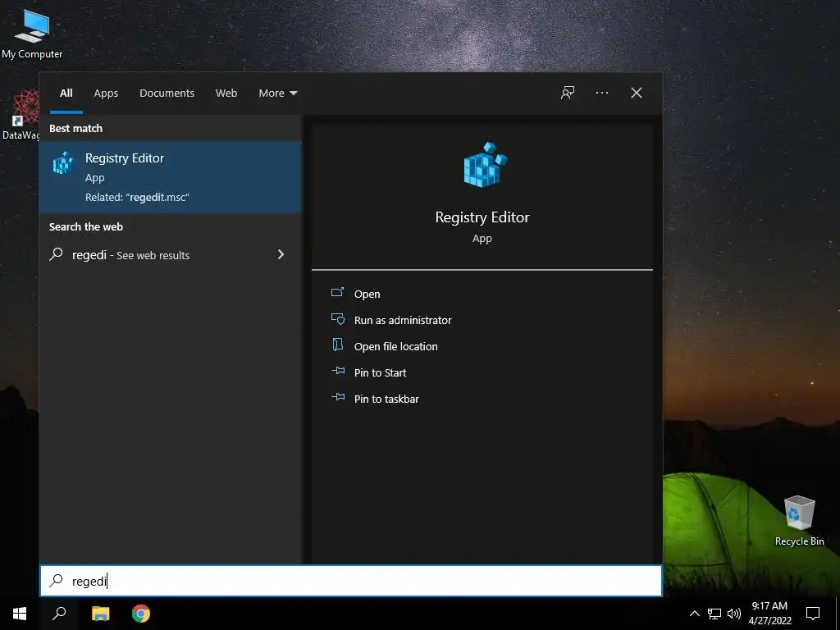Select Open file location
Viewport: 840px width, 630px height.
(x=396, y=346)
